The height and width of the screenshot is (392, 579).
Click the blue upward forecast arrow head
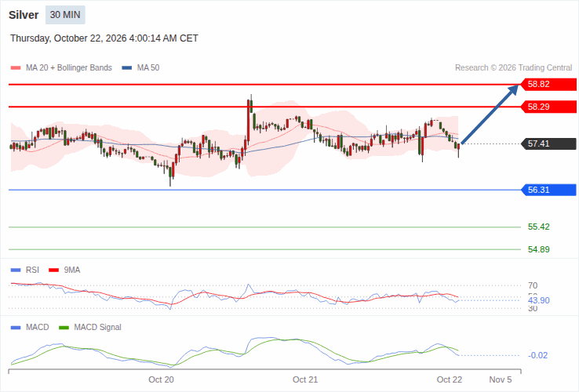[x=514, y=89]
